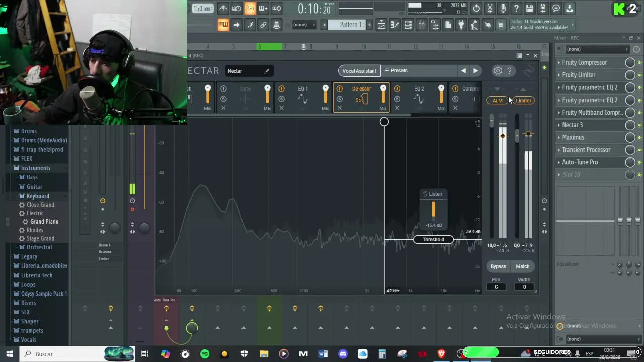The width and height of the screenshot is (644, 362).
Task: Open Nectar help question mark
Action: pos(509,71)
